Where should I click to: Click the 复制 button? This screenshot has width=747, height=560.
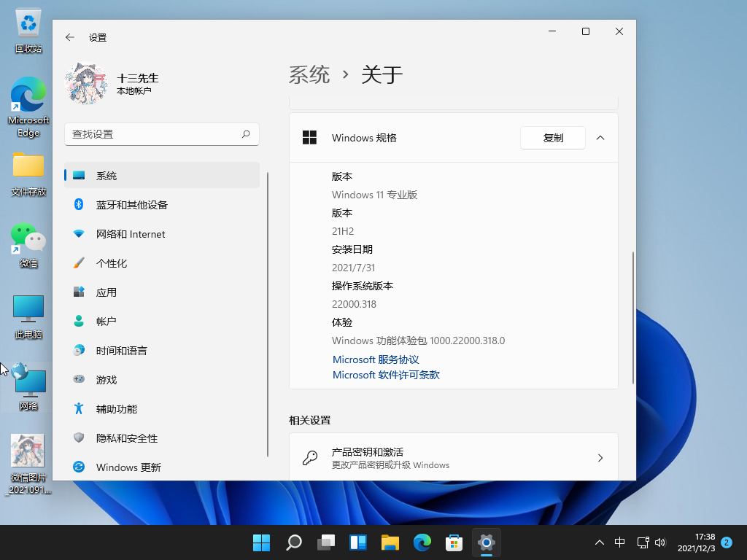coord(553,138)
